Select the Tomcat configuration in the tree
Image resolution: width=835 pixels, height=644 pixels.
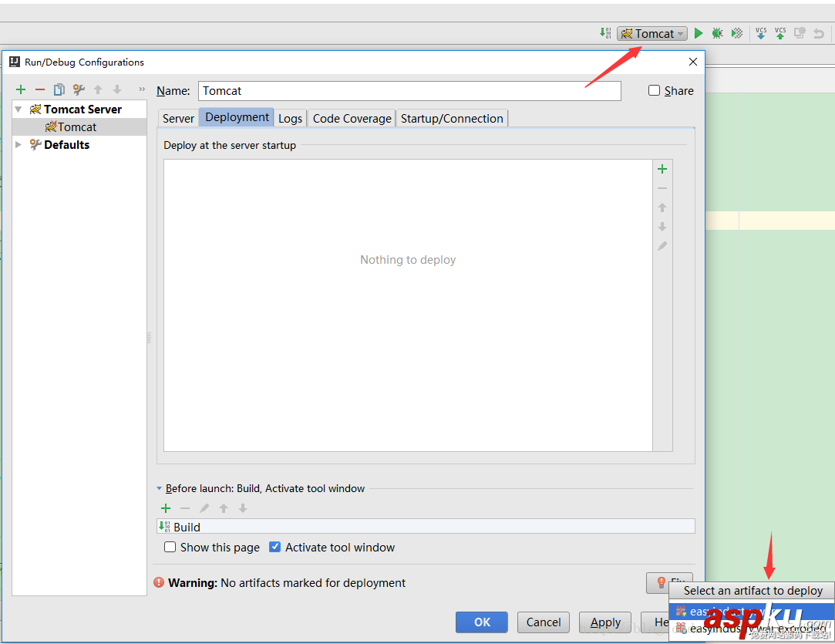pyautogui.click(x=79, y=126)
